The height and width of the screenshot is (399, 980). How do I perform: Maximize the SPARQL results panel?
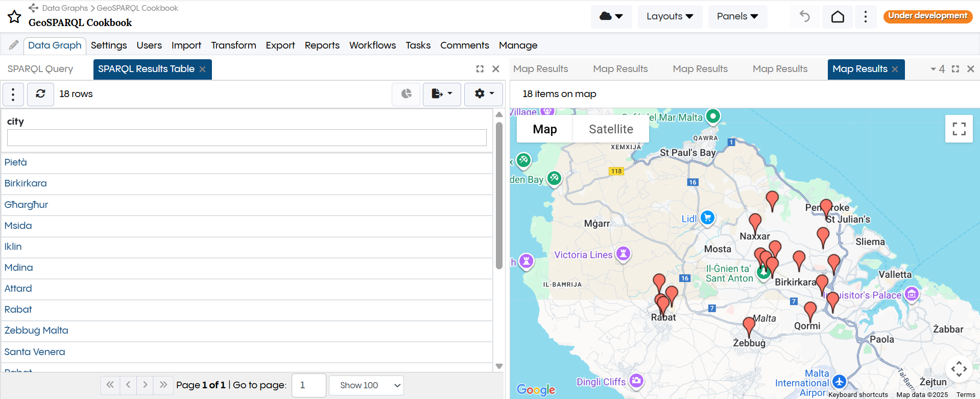[480, 69]
